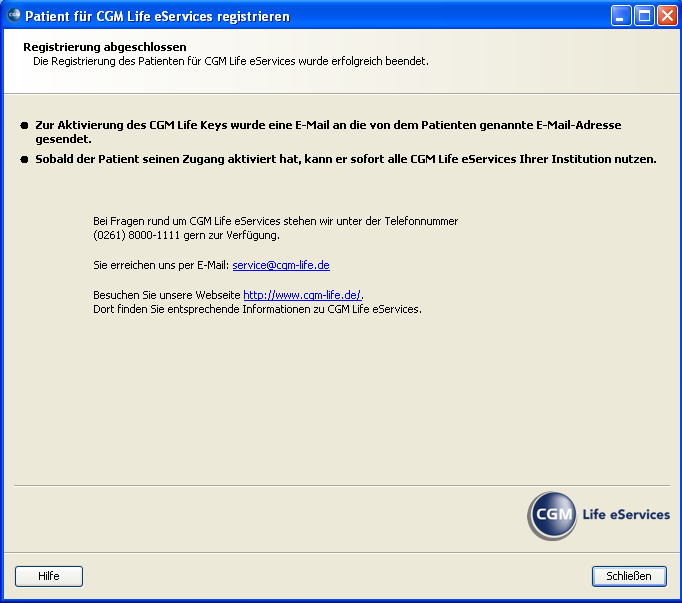The height and width of the screenshot is (603, 682).
Task: Click the phone number text (0261) 8000-1111
Action: pos(137,235)
